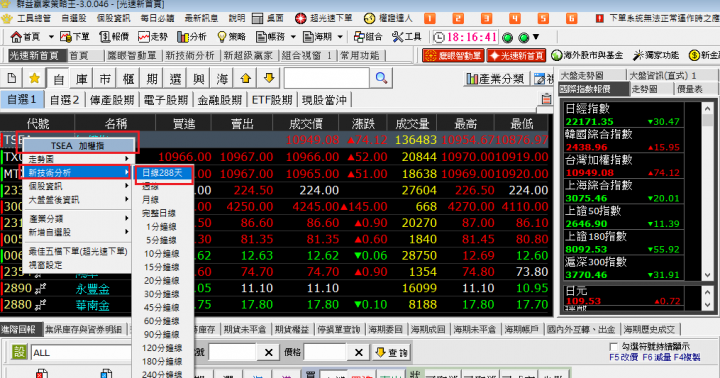Expand the dropdown arrow next to 首頁
The width and height of the screenshot is (720, 378).
pyautogui.click(x=51, y=37)
